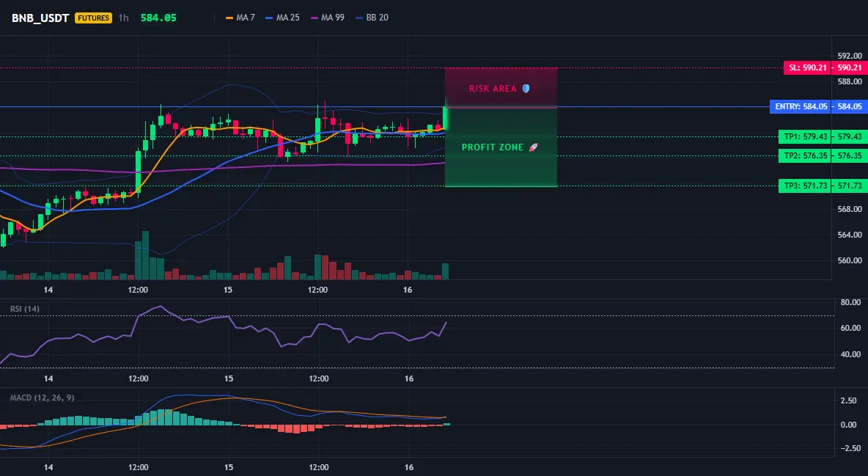
Task: Click the 1h timeframe label
Action: click(123, 18)
